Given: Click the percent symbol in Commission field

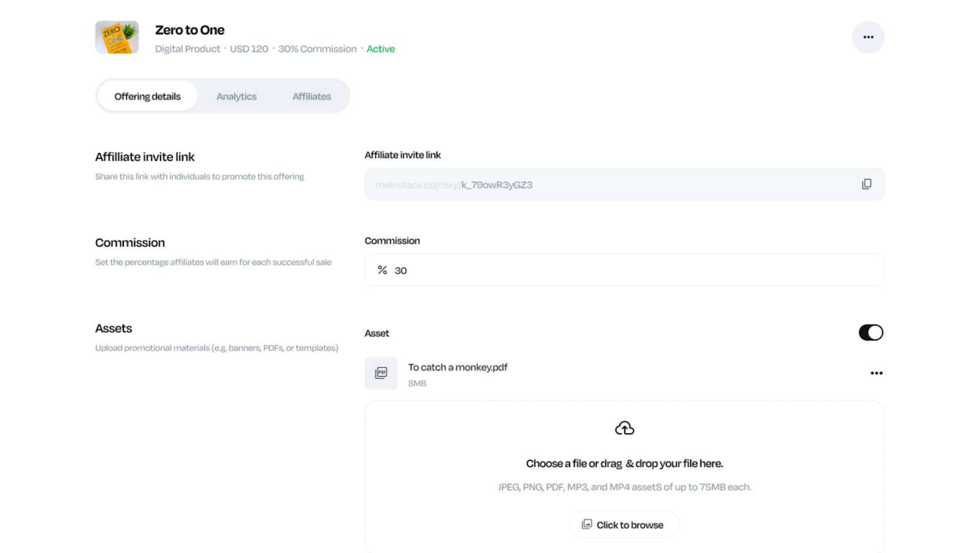Looking at the screenshot, I should 382,270.
